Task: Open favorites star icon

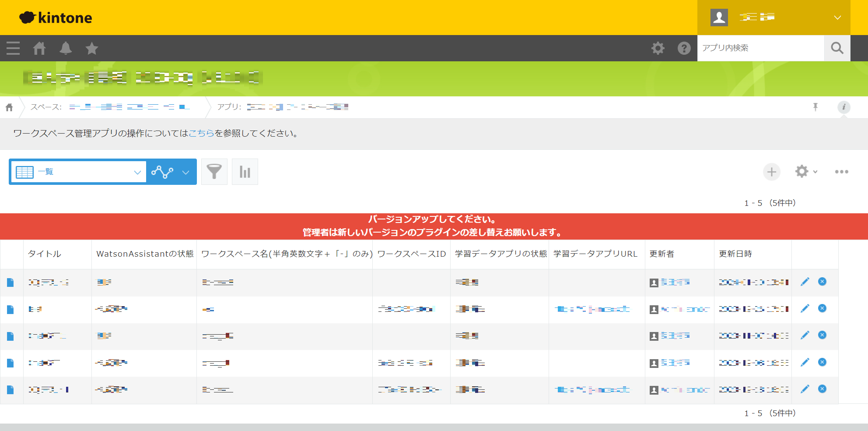Action: point(92,48)
